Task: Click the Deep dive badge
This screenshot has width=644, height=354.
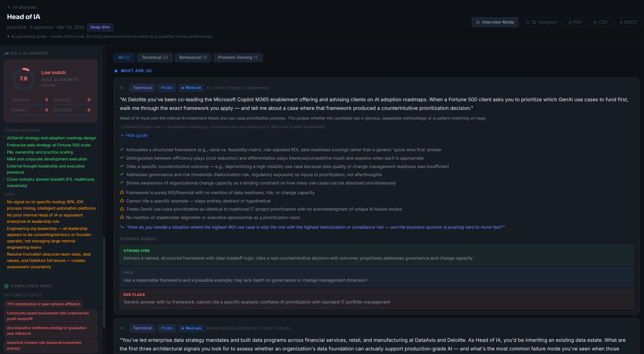Action: (100, 27)
